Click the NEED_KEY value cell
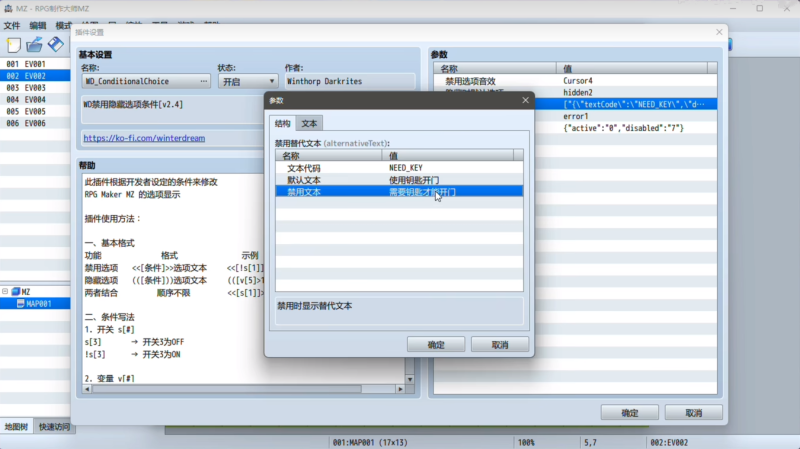The height and width of the screenshot is (449, 800). coord(406,168)
